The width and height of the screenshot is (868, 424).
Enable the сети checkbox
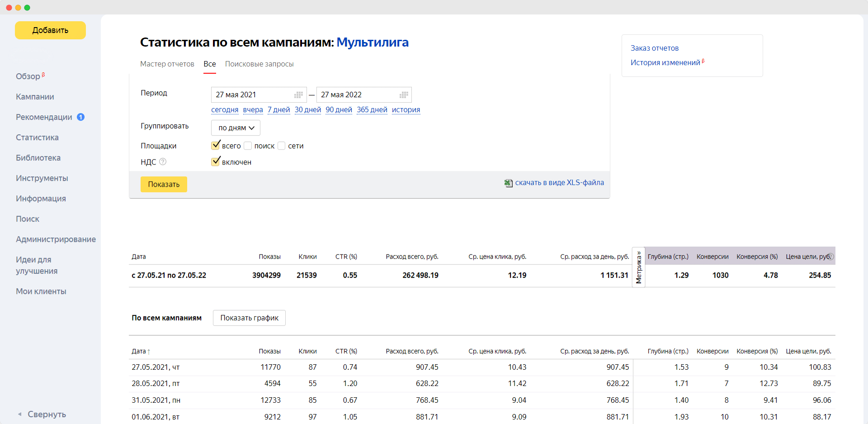coord(281,146)
